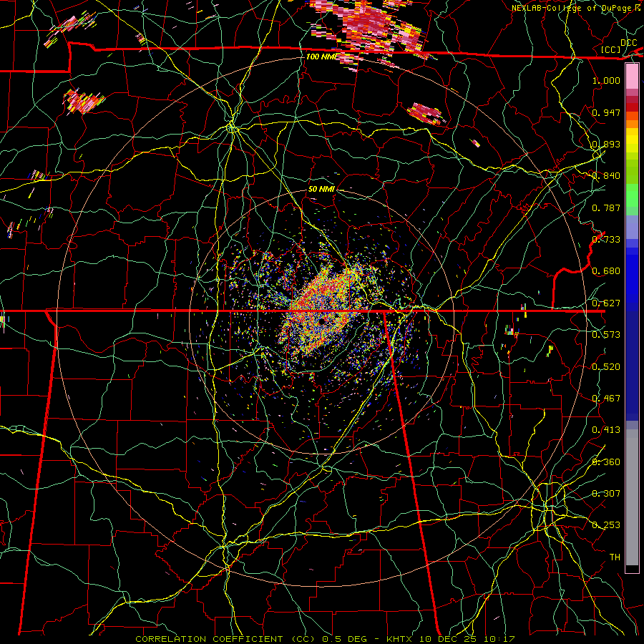Image resolution: width=644 pixels, height=644 pixels.
Task: Pick the yellow segment of the color scale
Action: click(632, 142)
